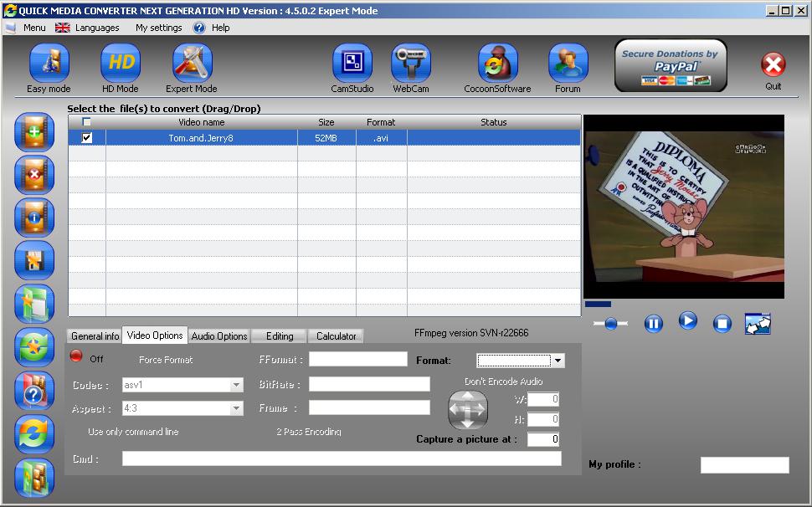Open HD Mode

tap(121, 63)
